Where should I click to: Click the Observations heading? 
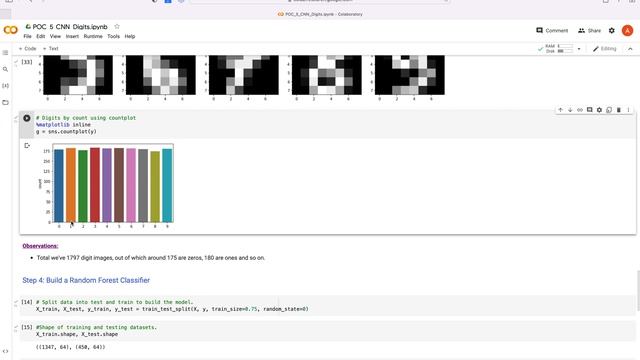40,246
